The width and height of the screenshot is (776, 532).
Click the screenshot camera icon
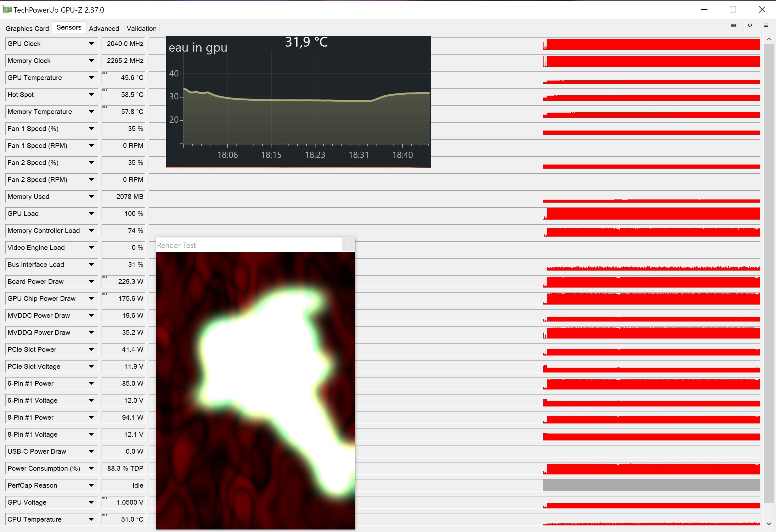pos(734,25)
